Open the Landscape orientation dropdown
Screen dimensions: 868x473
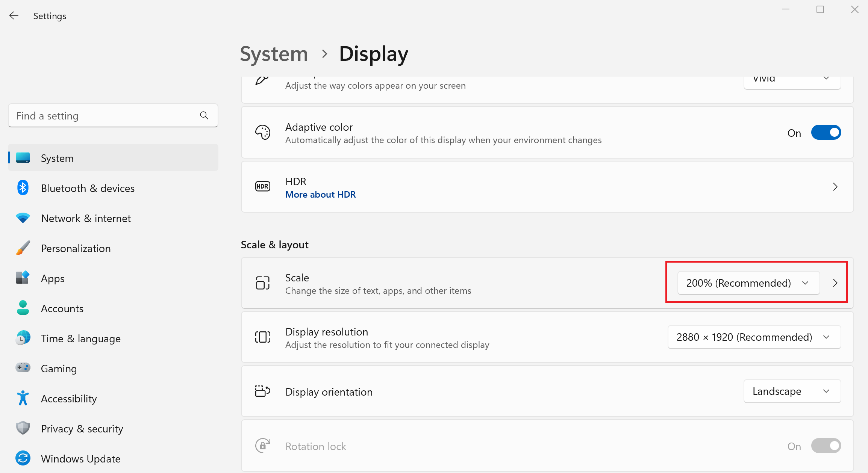click(x=792, y=391)
